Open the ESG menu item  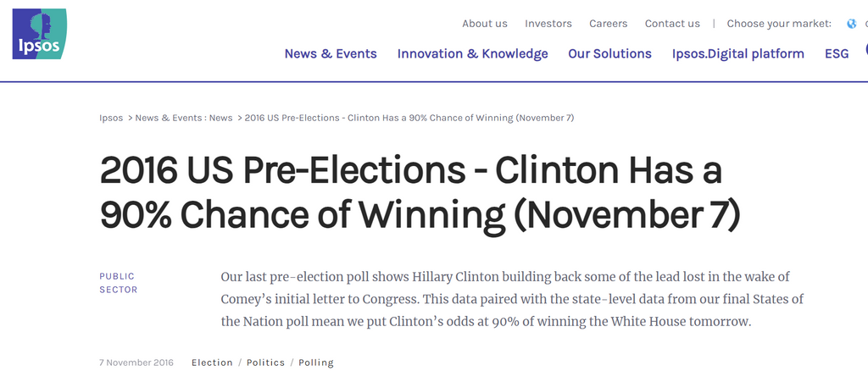point(837,53)
